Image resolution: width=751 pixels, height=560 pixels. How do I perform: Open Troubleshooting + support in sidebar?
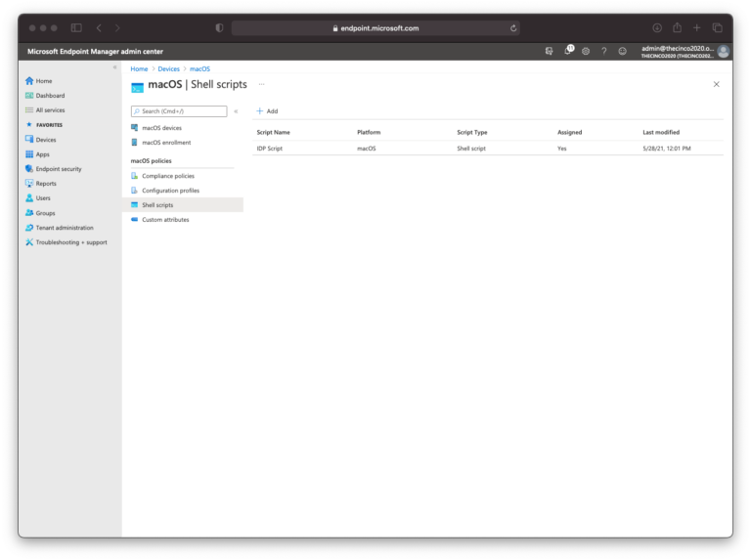(x=70, y=242)
